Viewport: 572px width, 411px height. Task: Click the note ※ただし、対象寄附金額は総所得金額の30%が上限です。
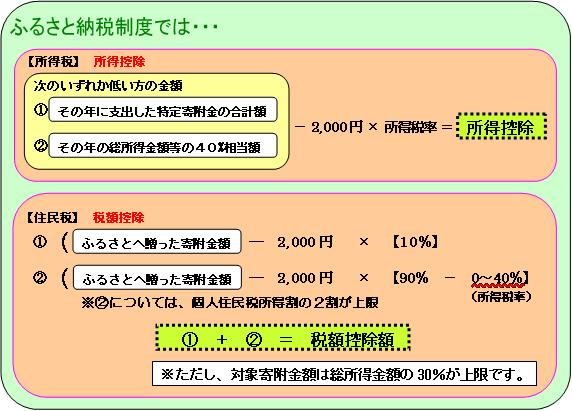click(x=344, y=373)
